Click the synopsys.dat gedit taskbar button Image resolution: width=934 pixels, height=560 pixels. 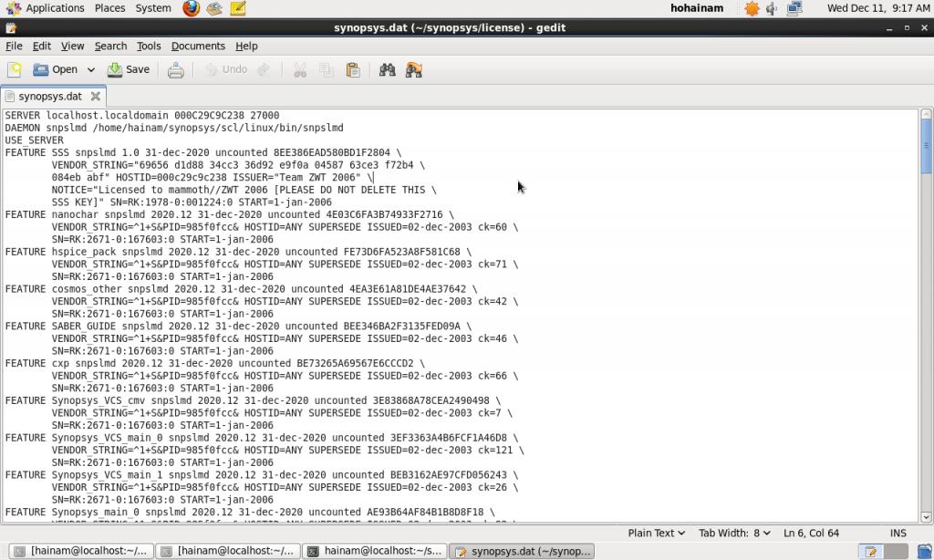point(523,551)
